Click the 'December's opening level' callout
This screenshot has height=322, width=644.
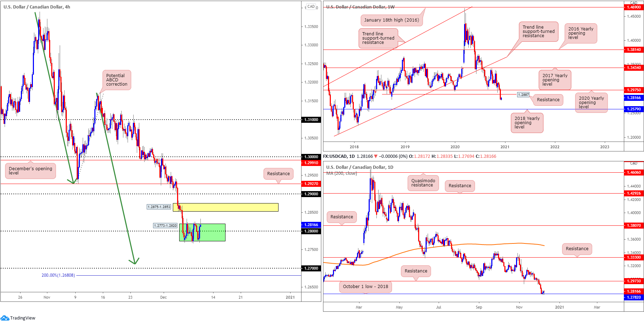(x=30, y=171)
